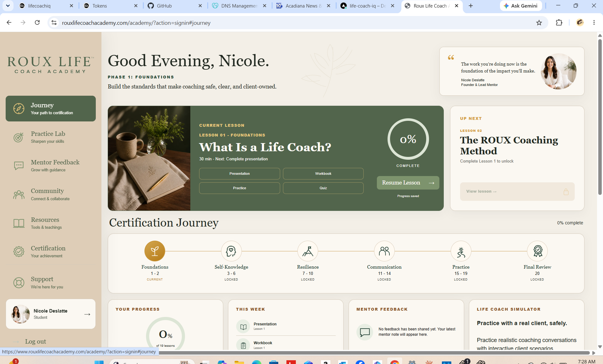The width and height of the screenshot is (603, 364).
Task: Click the 0% complete lesson progress ring
Action: [x=408, y=139]
